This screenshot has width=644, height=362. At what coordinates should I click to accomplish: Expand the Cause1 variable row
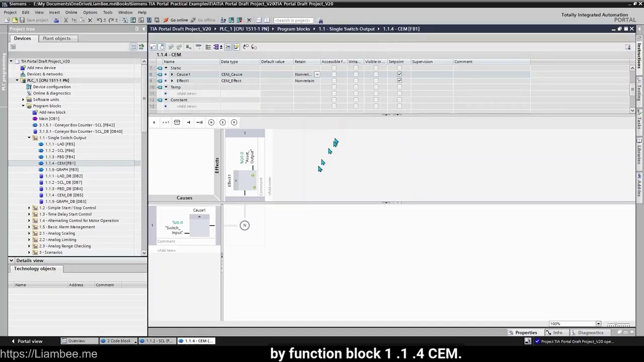pyautogui.click(x=172, y=74)
